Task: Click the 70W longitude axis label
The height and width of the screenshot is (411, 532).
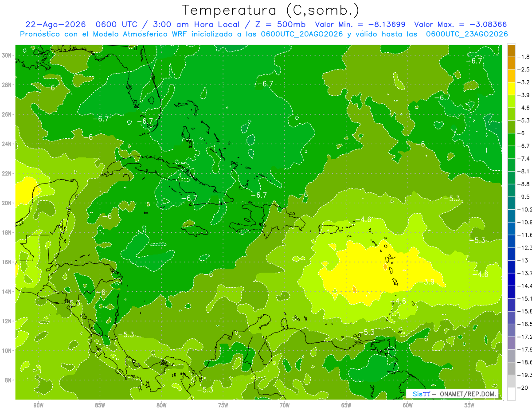Action: 285,405
